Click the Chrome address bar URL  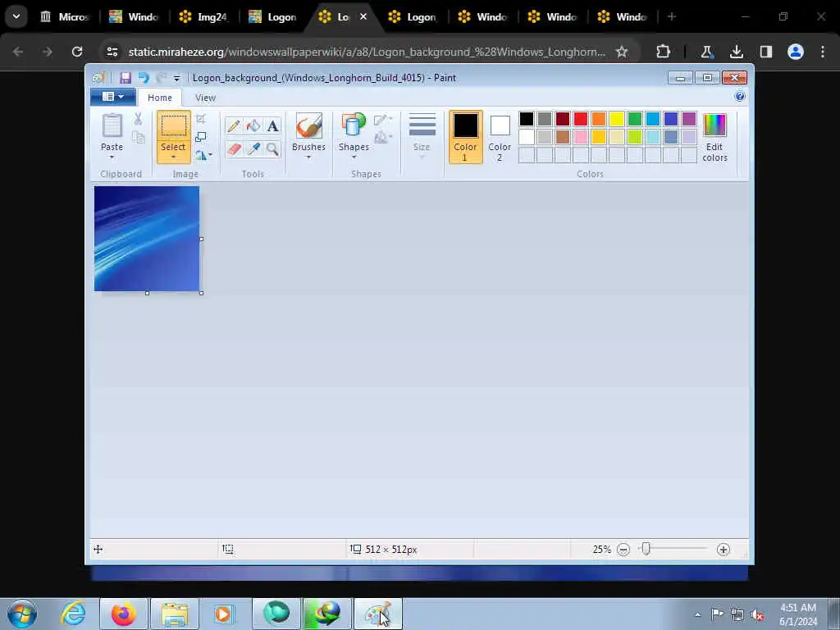point(367,52)
